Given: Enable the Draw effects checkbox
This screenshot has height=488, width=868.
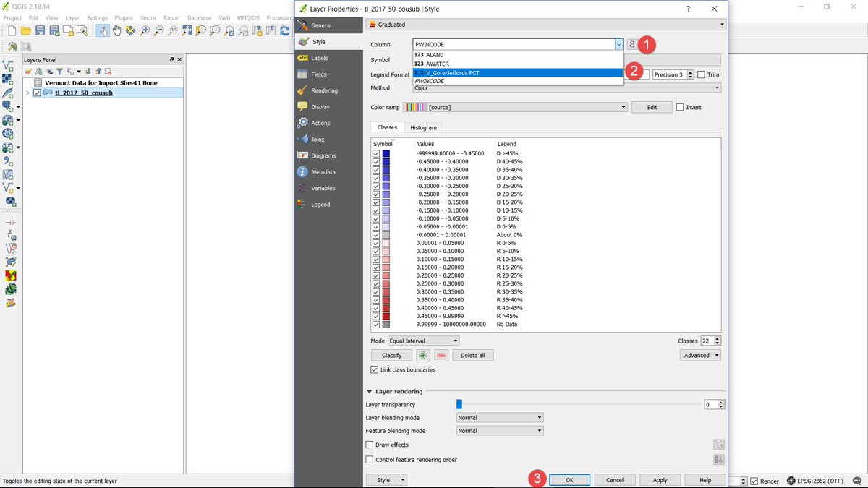Looking at the screenshot, I should 370,445.
